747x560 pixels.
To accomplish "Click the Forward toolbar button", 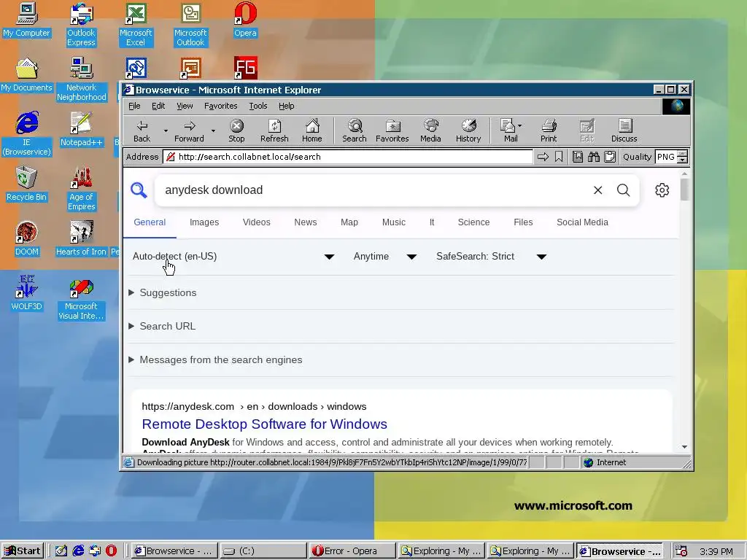I will [189, 131].
